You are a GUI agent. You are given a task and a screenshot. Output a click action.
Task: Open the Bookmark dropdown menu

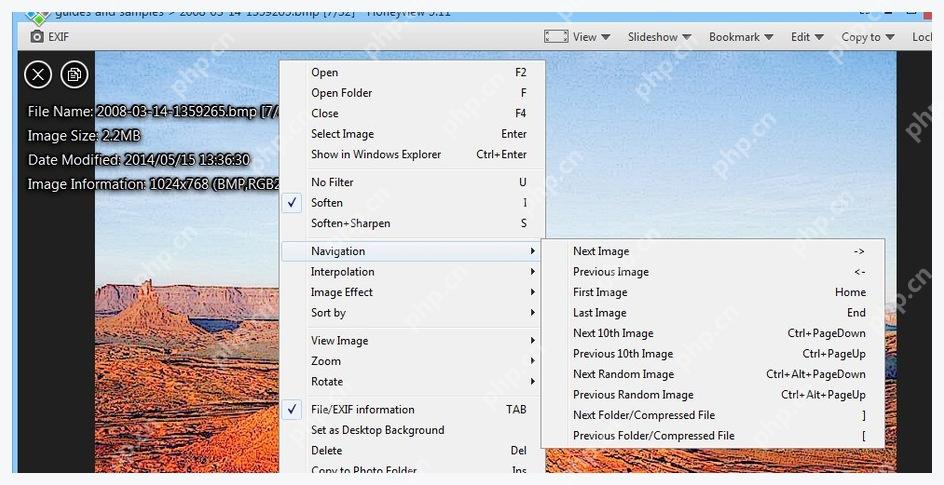[x=741, y=37]
